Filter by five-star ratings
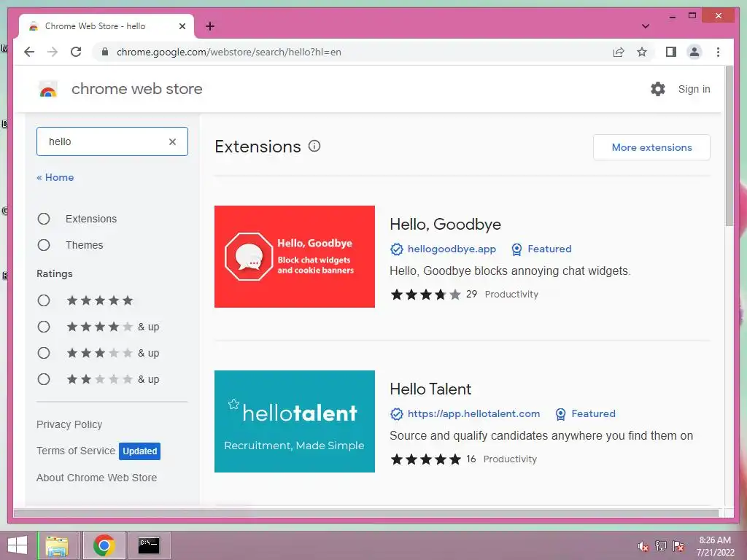Screen dimensions: 747x560 point(44,300)
